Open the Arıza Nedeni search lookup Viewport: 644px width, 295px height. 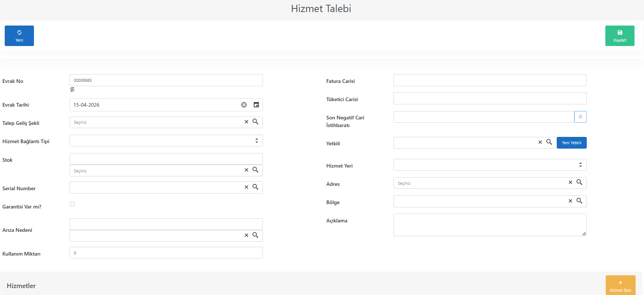point(255,235)
